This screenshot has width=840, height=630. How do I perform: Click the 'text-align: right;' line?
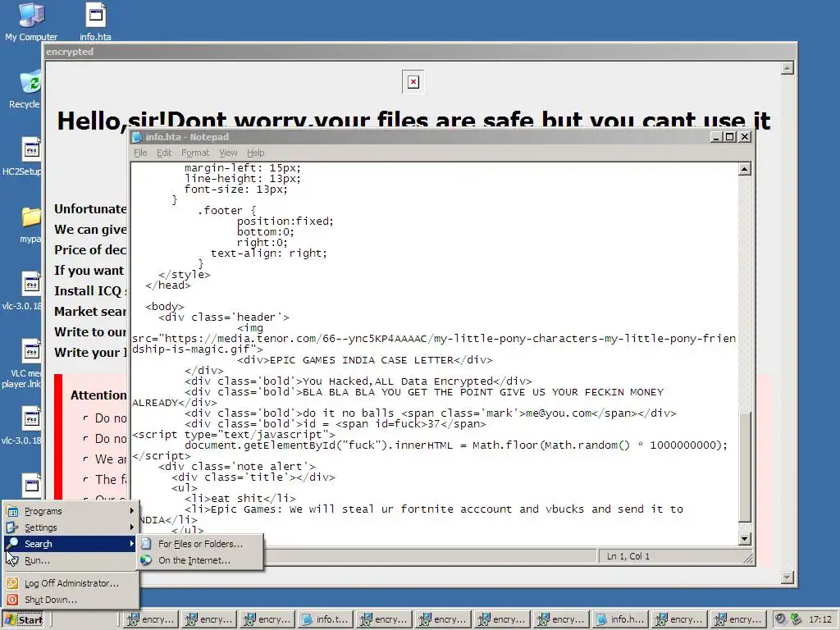click(x=269, y=253)
